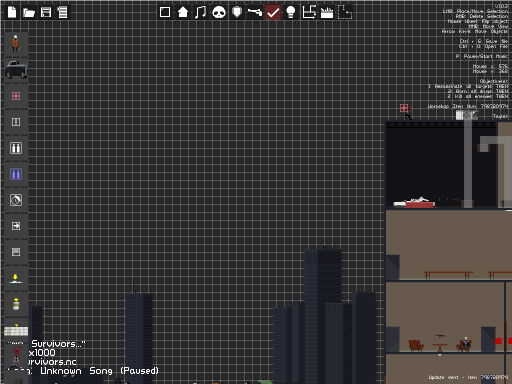Click the small round table between armchairs

pyautogui.click(x=440, y=348)
